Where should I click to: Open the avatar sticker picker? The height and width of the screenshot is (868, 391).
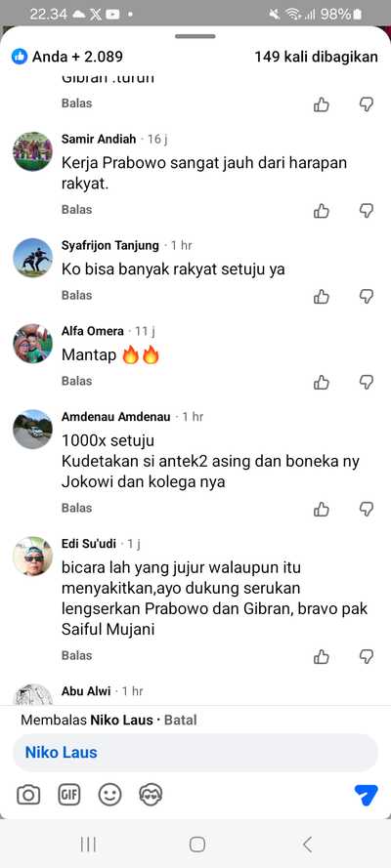151,796
